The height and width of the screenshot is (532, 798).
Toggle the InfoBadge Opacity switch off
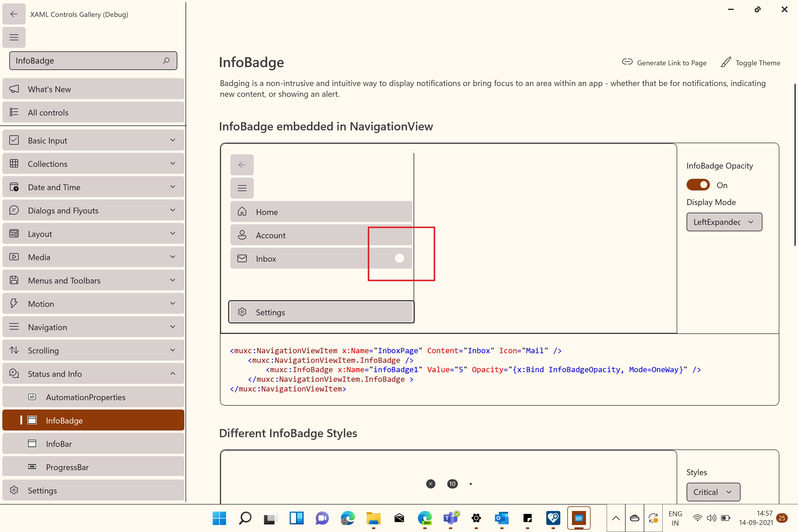(x=698, y=185)
